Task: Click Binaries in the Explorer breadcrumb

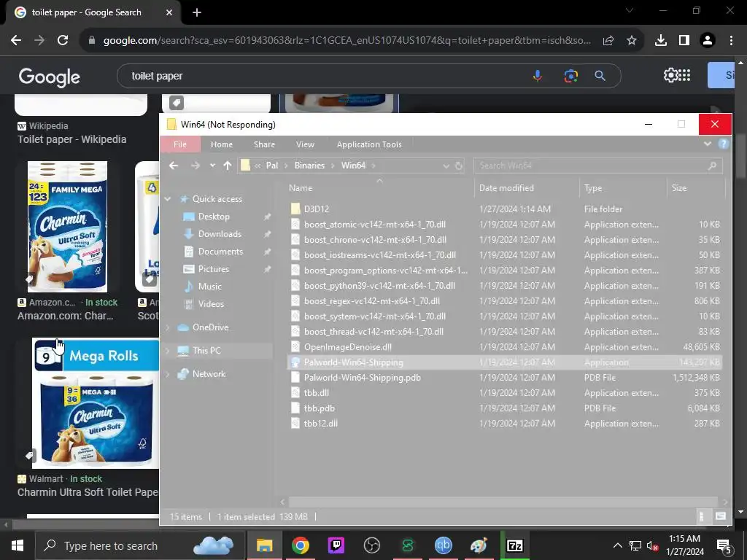Action: click(309, 166)
